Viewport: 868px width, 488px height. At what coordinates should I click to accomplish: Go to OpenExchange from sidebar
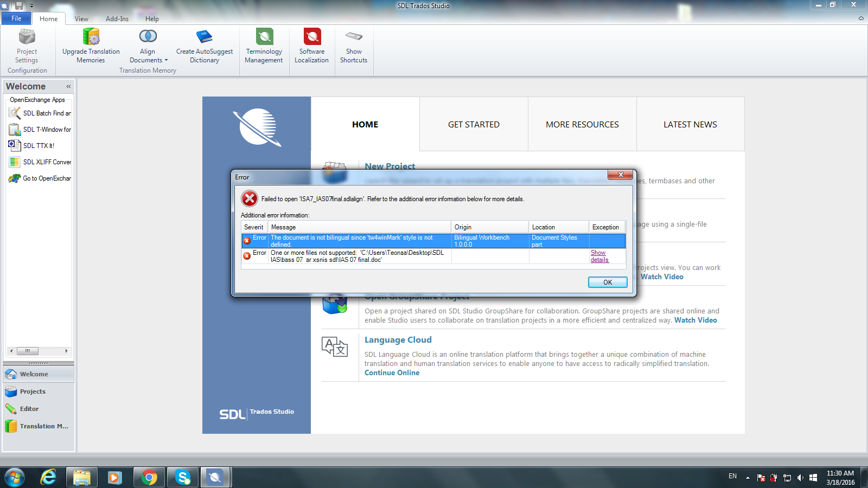tap(40, 178)
